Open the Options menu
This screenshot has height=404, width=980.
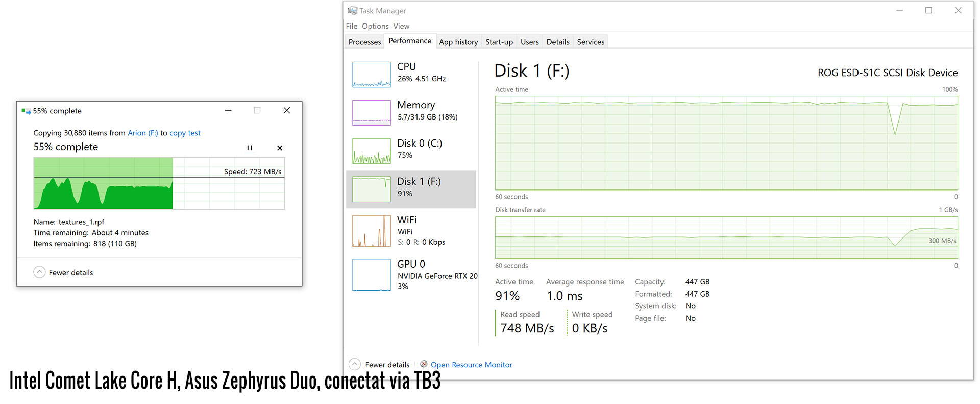375,26
